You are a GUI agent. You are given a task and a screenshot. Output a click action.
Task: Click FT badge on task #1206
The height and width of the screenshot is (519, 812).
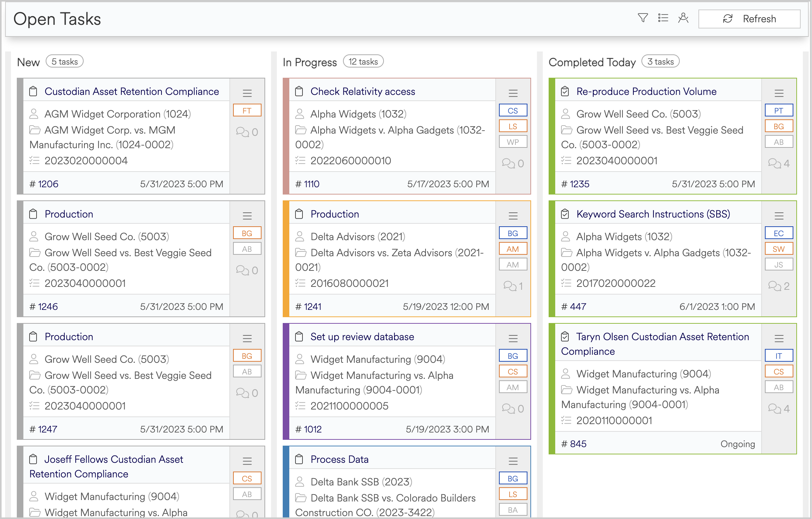pos(247,110)
